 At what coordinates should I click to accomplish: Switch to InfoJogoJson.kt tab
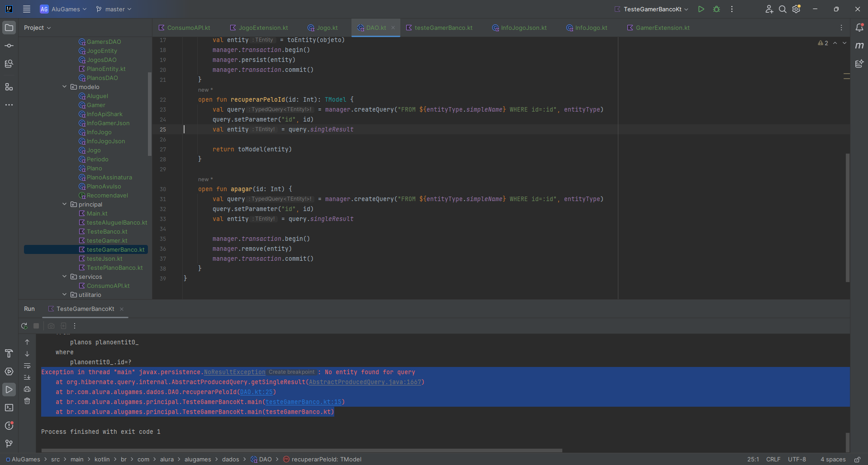[519, 28]
